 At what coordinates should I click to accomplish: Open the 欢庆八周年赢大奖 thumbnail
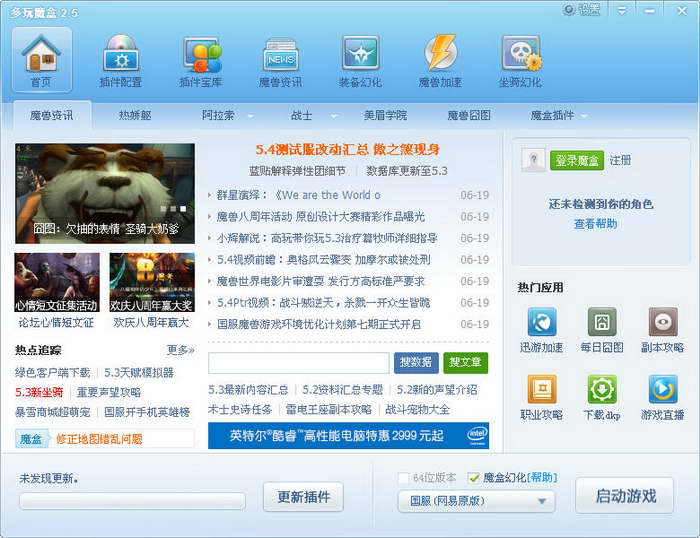pos(152,282)
